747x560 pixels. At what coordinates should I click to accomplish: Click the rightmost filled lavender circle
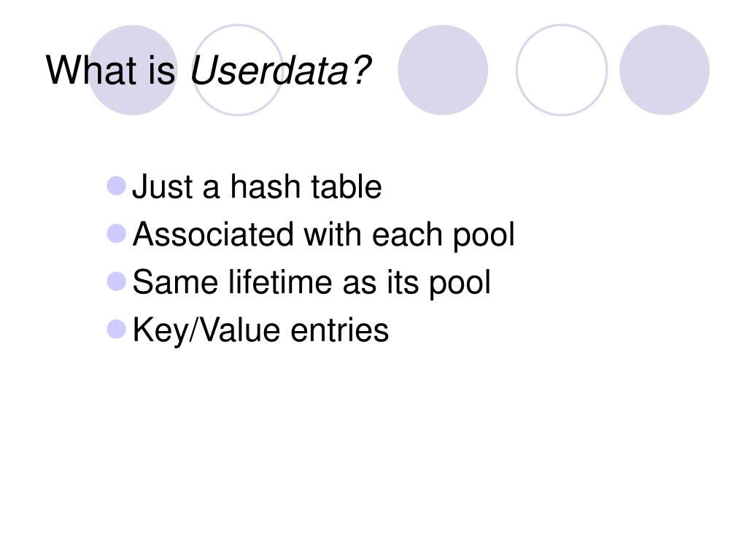pyautogui.click(x=665, y=70)
